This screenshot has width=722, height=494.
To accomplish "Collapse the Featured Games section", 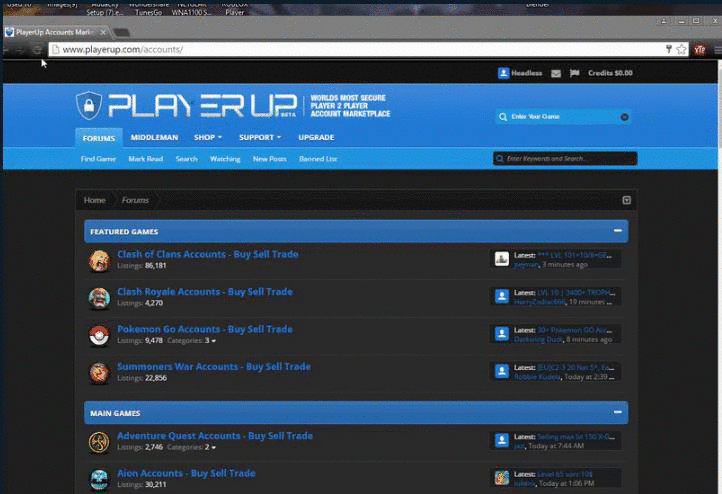I will [617, 231].
